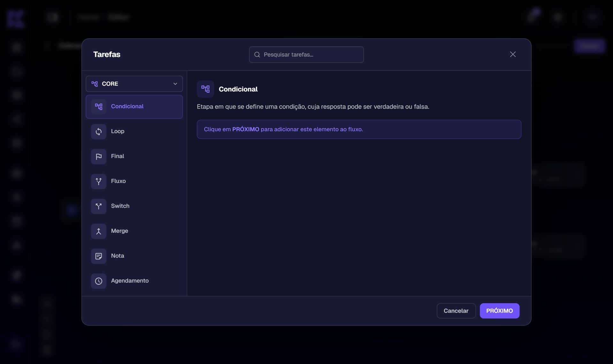Click the Loop circular arrows icon
This screenshot has width=613, height=364.
pos(99,132)
